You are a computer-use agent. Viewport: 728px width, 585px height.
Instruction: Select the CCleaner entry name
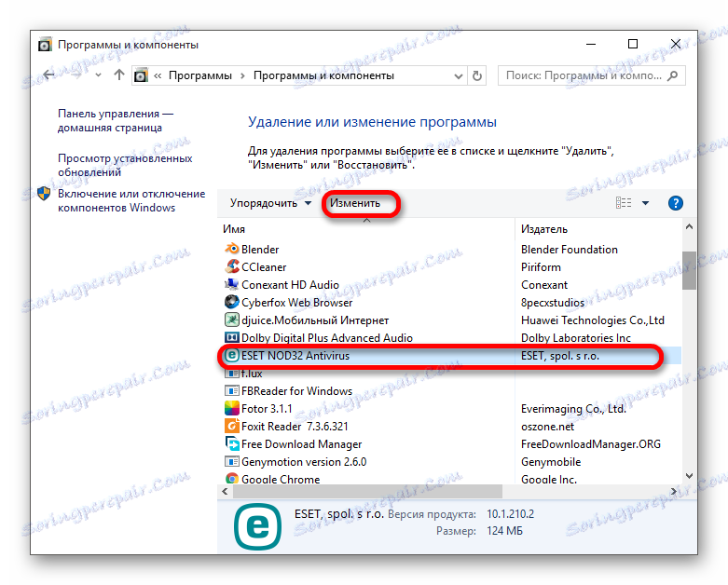click(264, 266)
